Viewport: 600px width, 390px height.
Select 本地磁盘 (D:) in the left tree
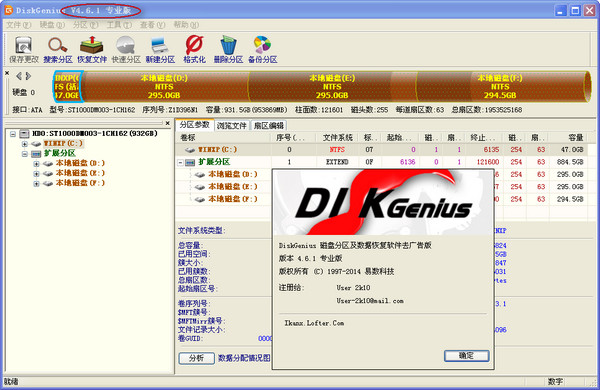click(x=80, y=163)
